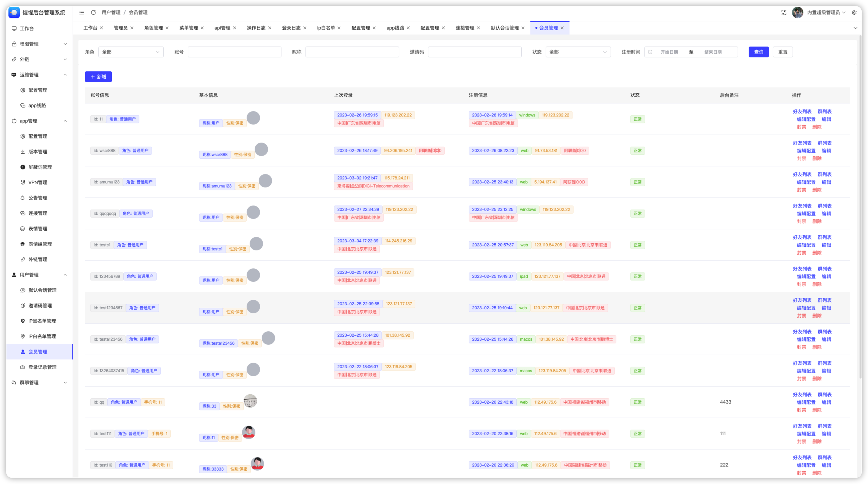Screen dimensions: 868x484
Task: Open IP黑名单管理 in sidebar
Action: (42, 321)
